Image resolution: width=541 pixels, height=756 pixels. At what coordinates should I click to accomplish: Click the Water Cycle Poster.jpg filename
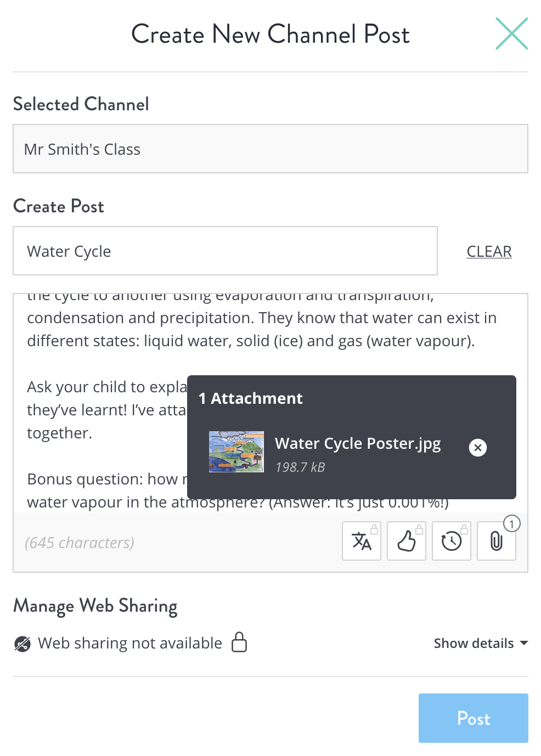(x=358, y=443)
